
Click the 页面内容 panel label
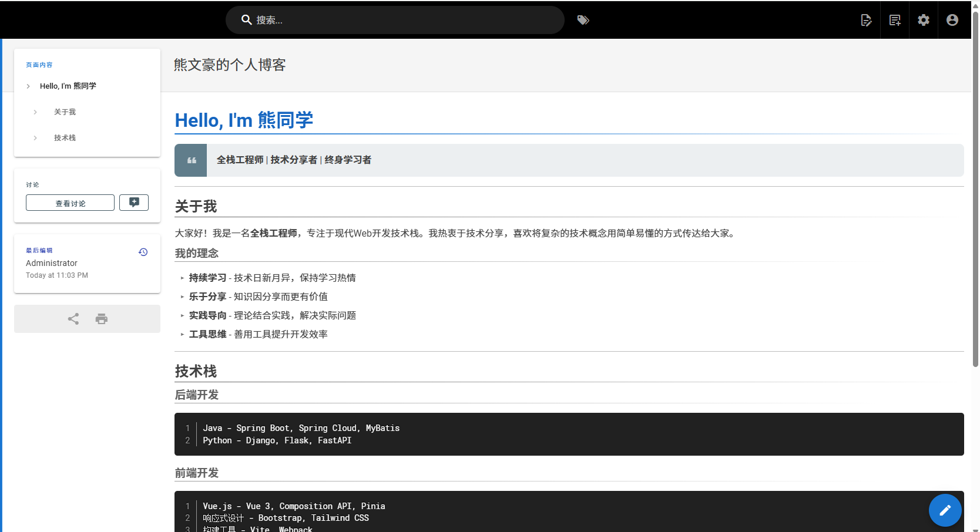pos(39,65)
